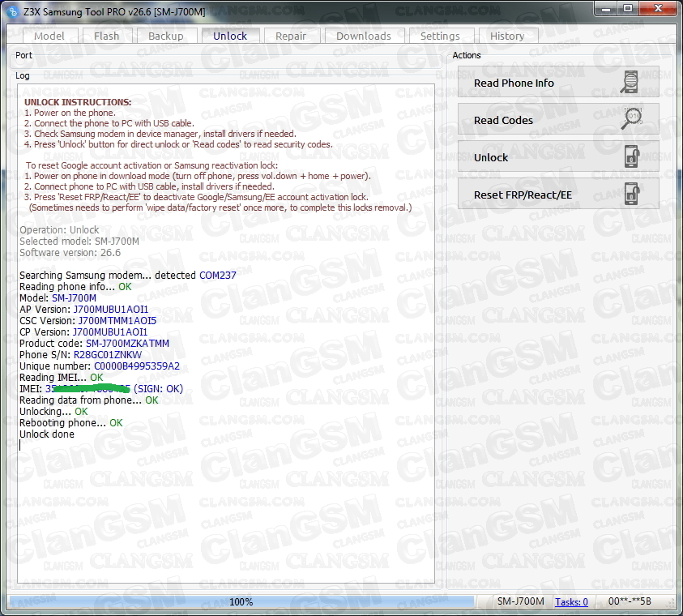Switch to the Flash tab
Viewport: 683px width, 616px height.
coord(106,36)
